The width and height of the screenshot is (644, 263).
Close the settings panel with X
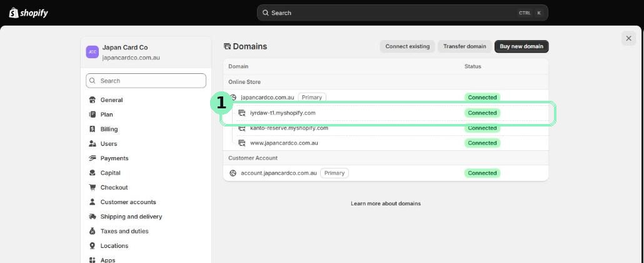coord(628,38)
